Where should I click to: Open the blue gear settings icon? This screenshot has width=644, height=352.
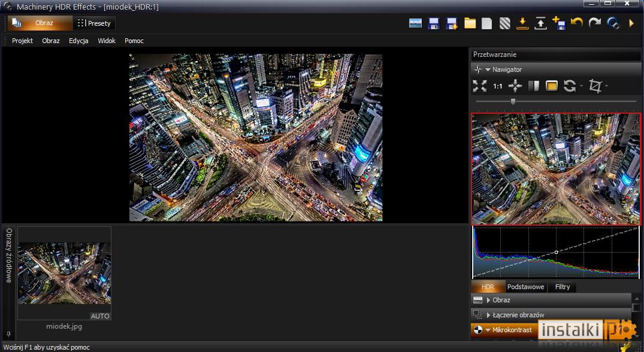tap(613, 23)
